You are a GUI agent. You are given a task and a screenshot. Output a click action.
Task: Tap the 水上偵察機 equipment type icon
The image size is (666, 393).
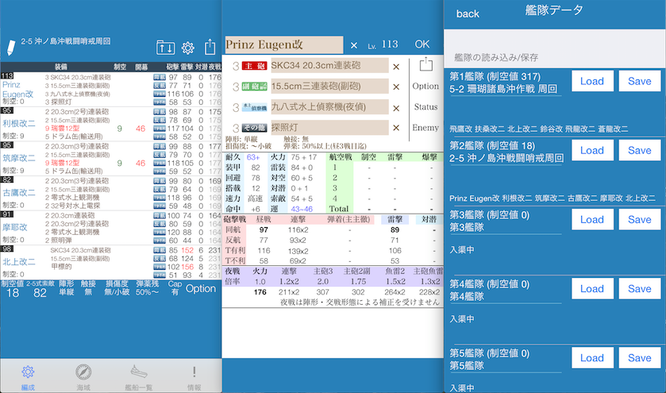[254, 107]
